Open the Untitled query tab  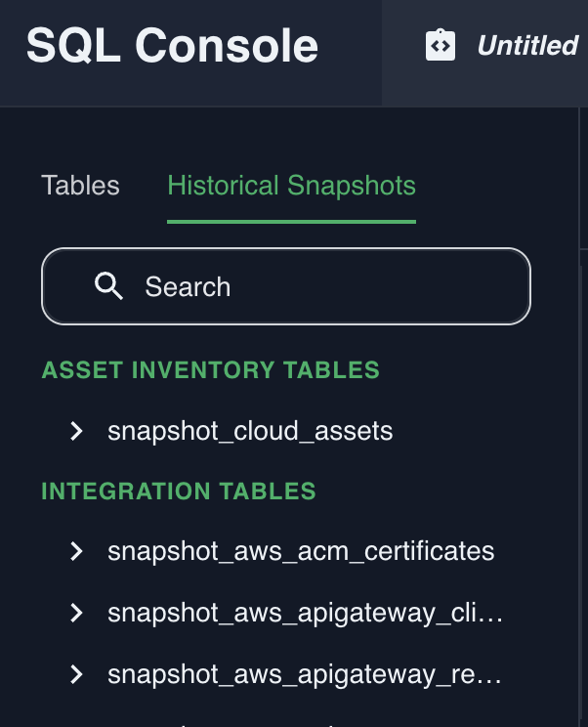click(526, 46)
